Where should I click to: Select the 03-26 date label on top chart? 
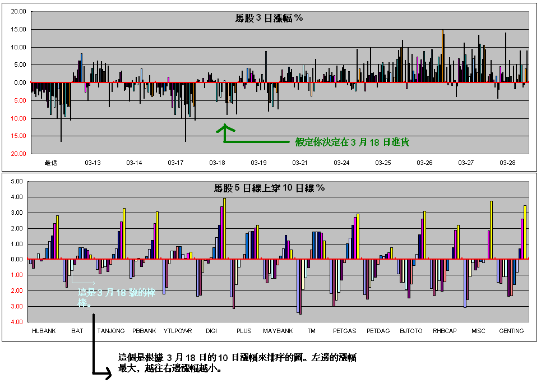(424, 163)
